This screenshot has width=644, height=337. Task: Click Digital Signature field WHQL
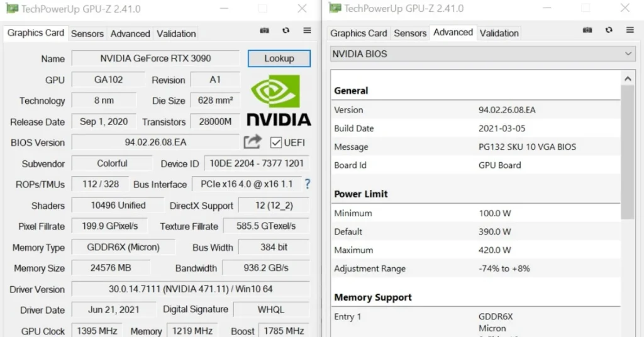pyautogui.click(x=271, y=309)
